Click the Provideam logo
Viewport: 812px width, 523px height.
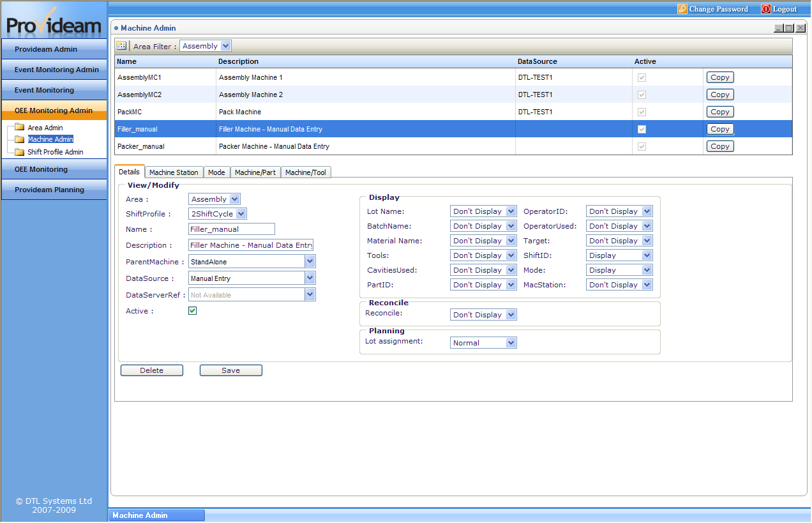pos(54,22)
